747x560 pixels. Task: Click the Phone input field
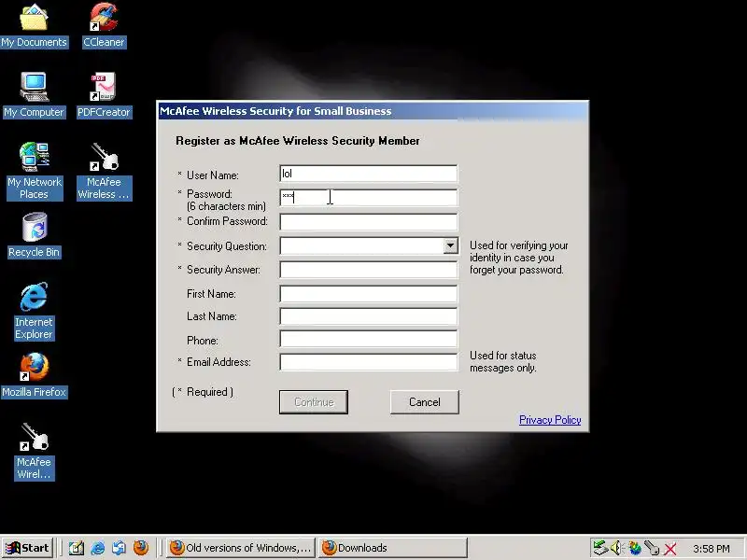click(368, 339)
